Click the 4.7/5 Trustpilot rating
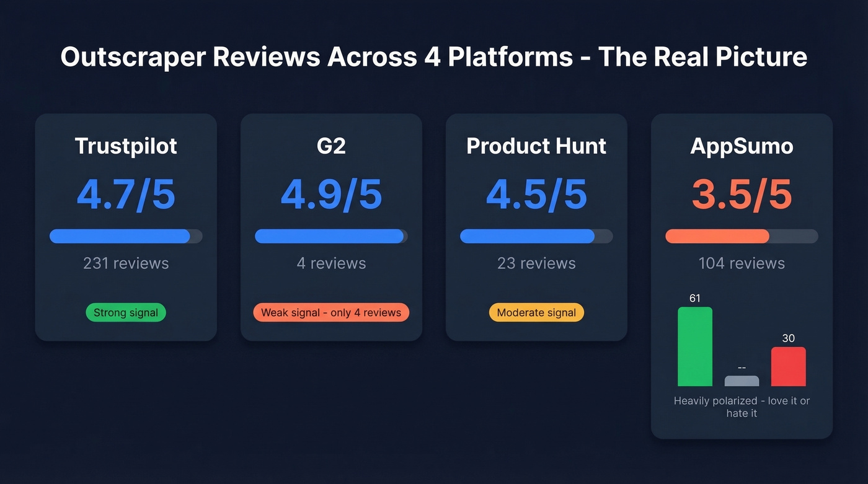The width and height of the screenshot is (868, 484). pyautogui.click(x=125, y=194)
